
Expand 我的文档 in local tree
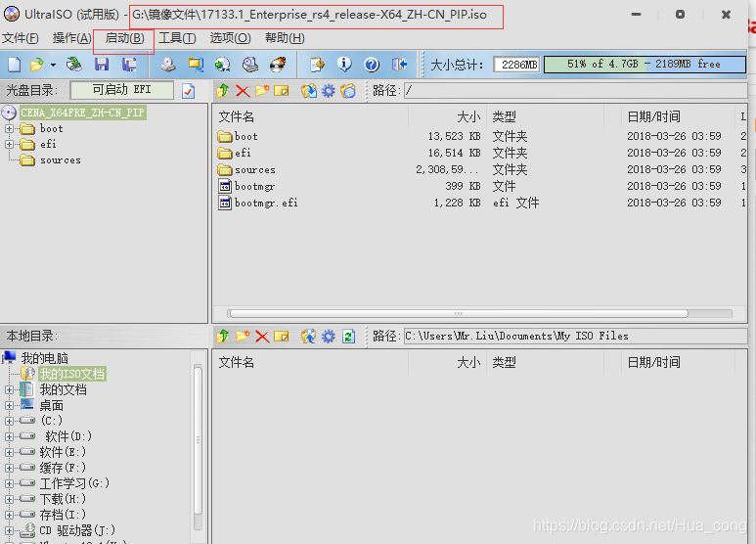[x=9, y=389]
